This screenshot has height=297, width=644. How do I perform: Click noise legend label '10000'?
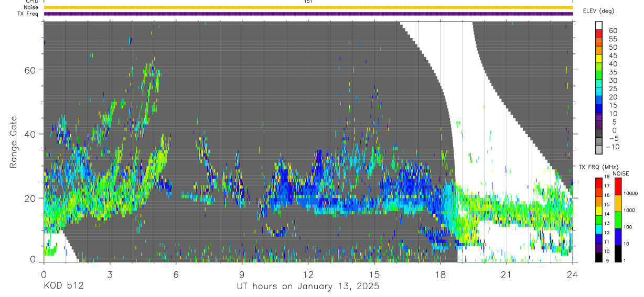coord(630,193)
